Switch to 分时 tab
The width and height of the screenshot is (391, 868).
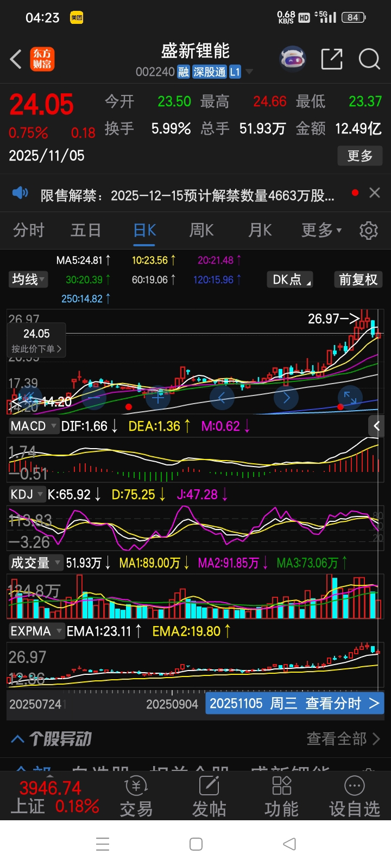point(29,230)
